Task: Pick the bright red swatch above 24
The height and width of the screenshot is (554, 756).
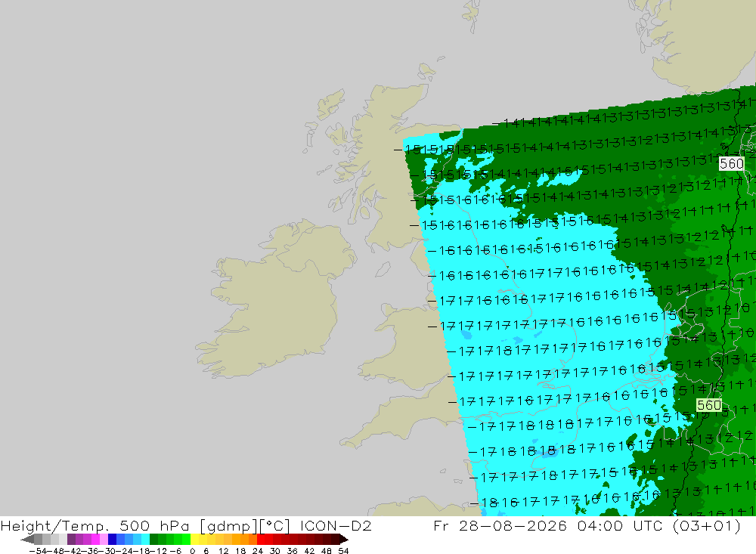Action: (x=261, y=539)
